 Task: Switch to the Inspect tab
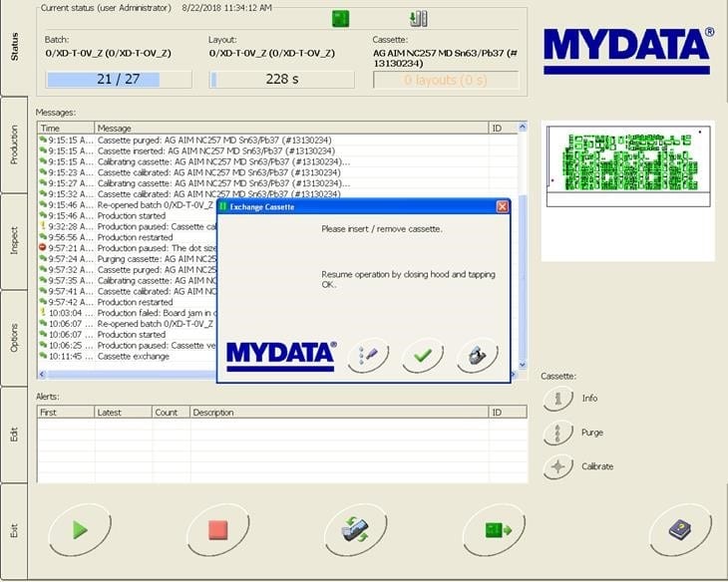click(14, 241)
